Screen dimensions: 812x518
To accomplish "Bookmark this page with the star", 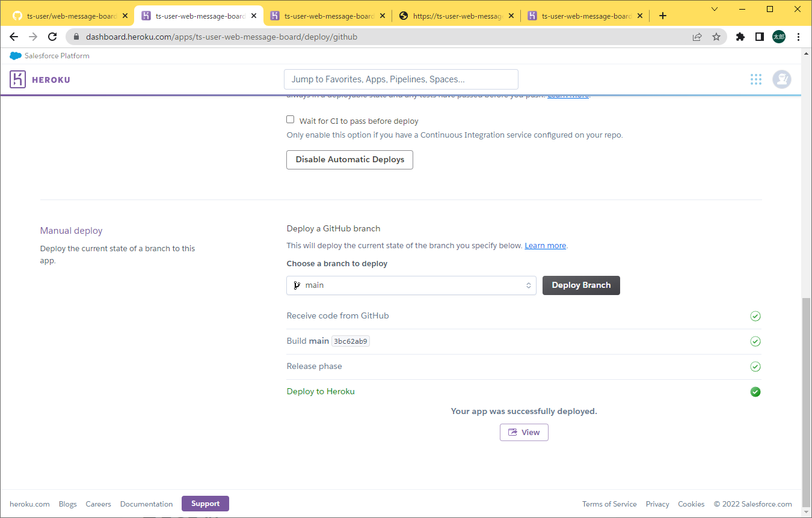I will (x=716, y=37).
